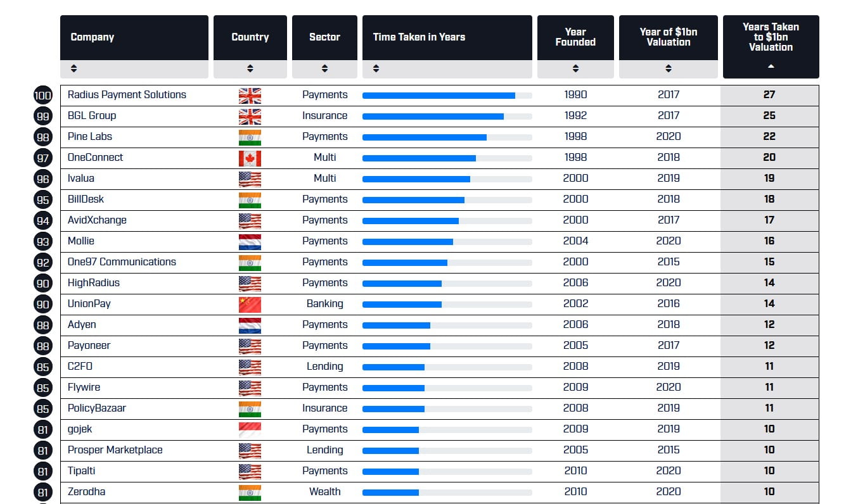Click the Canada flag beside OneConnect
858x504 pixels.
click(250, 158)
